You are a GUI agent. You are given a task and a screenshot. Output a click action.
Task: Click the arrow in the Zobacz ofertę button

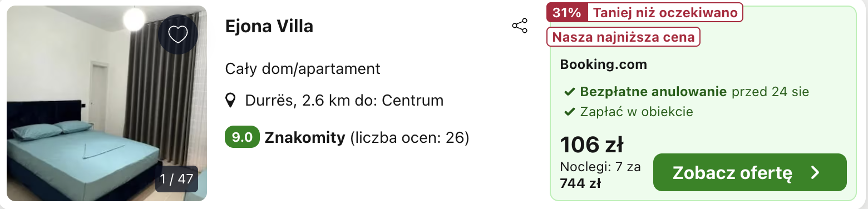(x=816, y=173)
